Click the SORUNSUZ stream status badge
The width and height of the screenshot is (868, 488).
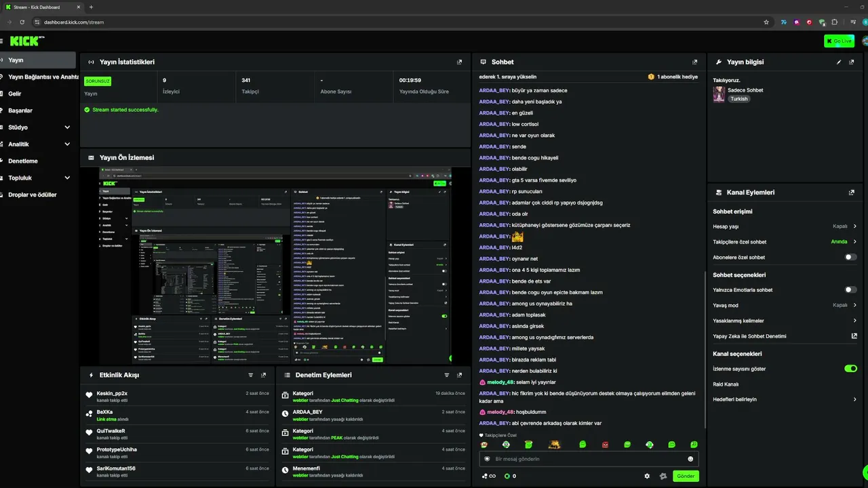[98, 81]
